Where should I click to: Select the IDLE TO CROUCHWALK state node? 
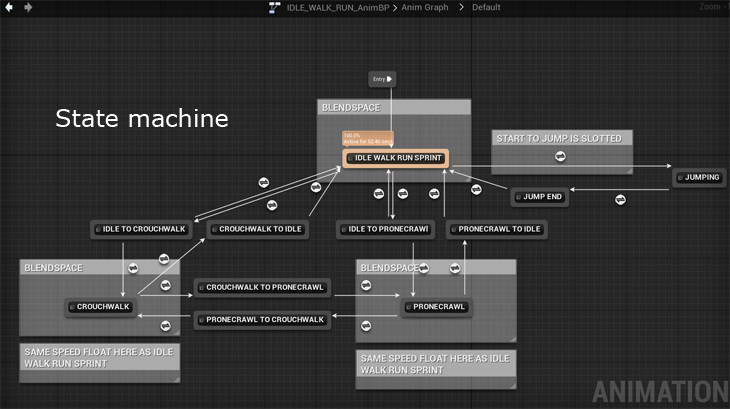tap(141, 229)
